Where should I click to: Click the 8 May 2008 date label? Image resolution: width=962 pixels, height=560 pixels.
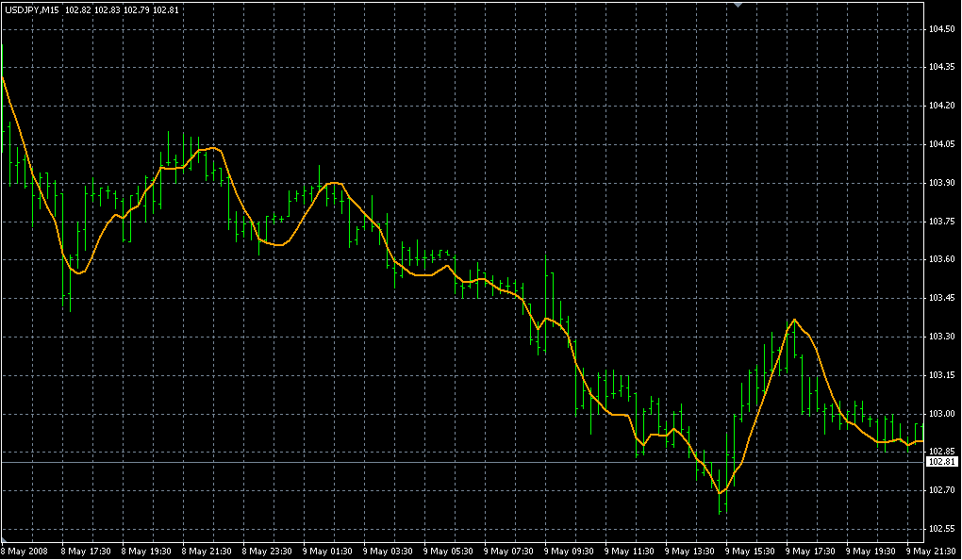pos(25,551)
